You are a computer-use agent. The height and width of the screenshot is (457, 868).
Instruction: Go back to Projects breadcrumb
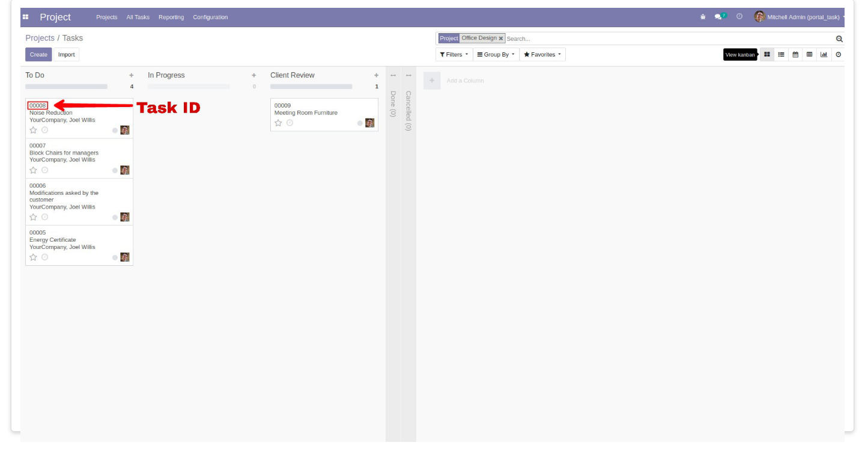pos(40,38)
